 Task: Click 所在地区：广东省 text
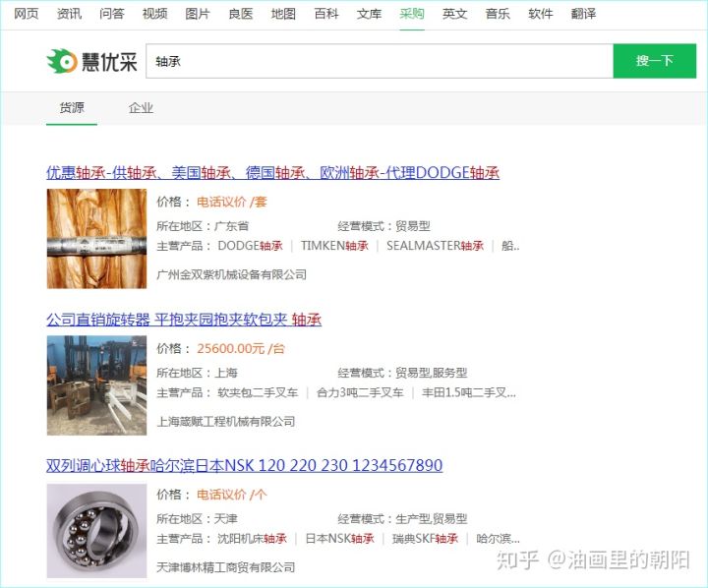(x=203, y=226)
